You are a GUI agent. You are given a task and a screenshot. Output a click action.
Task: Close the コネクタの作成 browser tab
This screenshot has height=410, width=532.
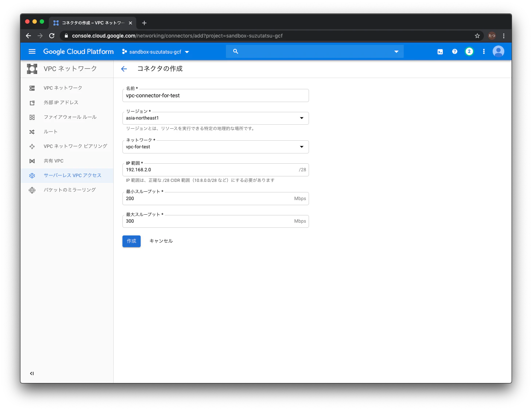pos(130,23)
